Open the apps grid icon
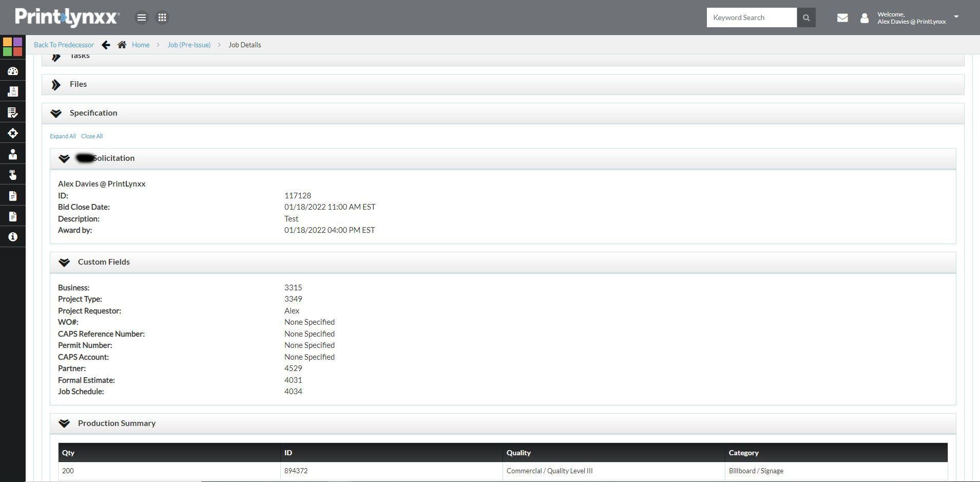Viewport: 980px width, 482px height. point(162,17)
